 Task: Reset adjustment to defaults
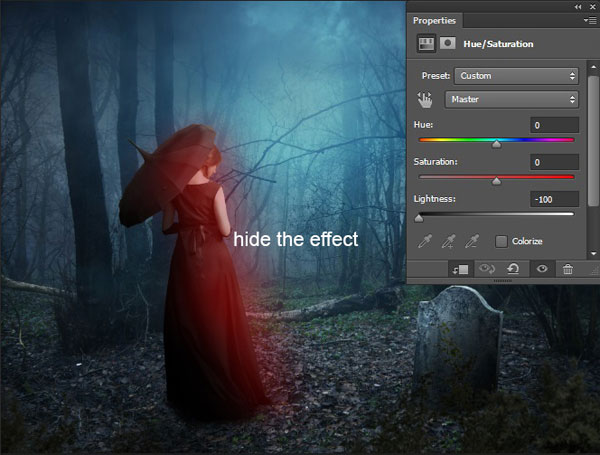tap(513, 269)
